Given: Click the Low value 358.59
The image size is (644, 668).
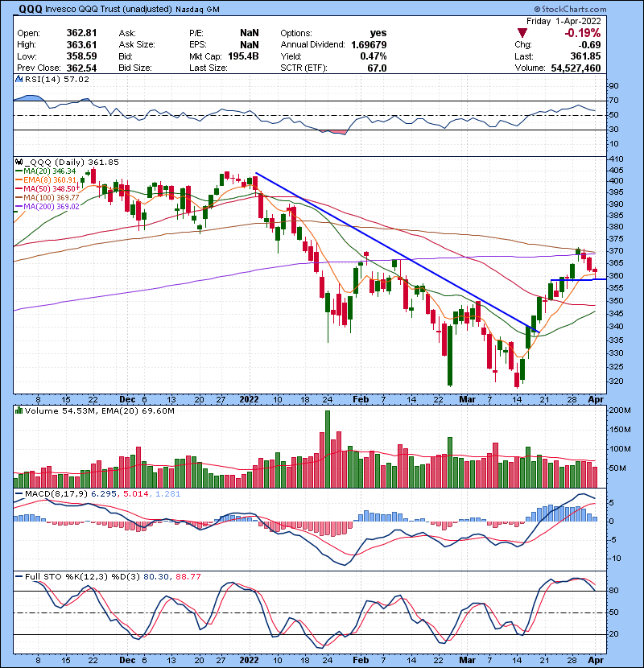Looking at the screenshot, I should (81, 56).
